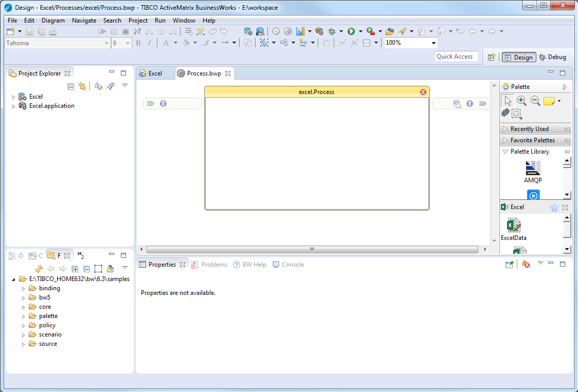The height and width of the screenshot is (392, 578).
Task: Click the Open Perspective icon
Action: pos(491,57)
